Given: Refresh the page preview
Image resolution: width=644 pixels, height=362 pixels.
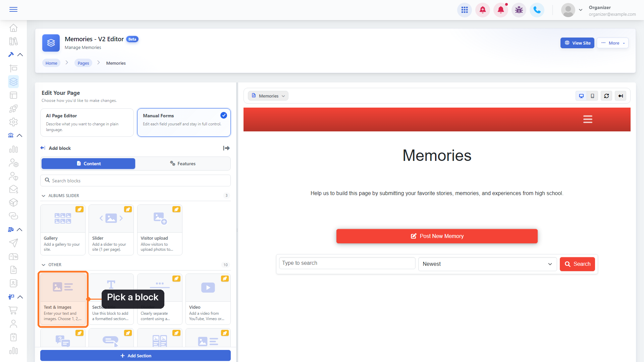Looking at the screenshot, I should (x=606, y=96).
